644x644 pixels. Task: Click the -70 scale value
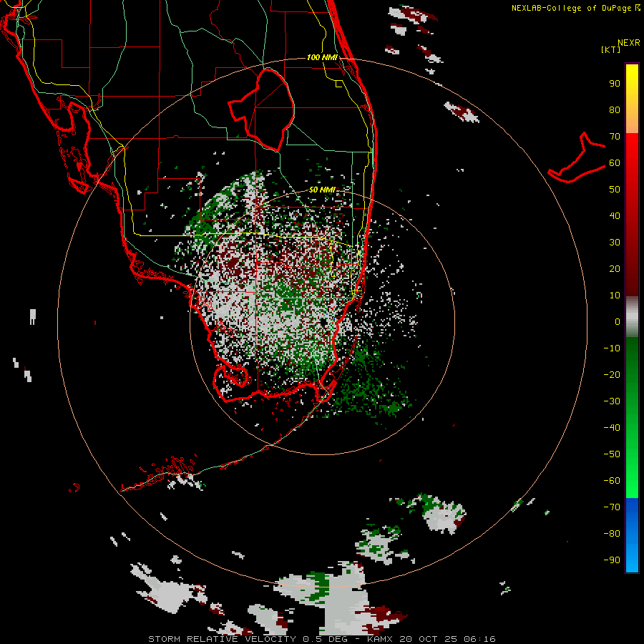612,507
